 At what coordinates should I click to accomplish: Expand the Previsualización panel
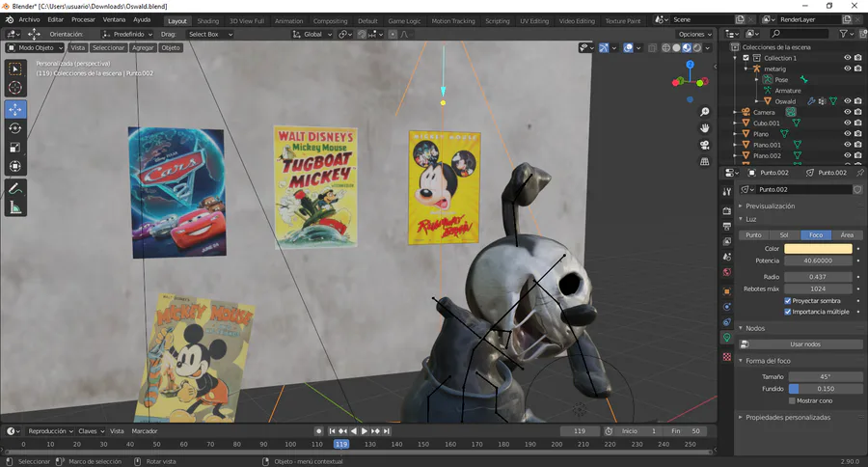pyautogui.click(x=770, y=206)
